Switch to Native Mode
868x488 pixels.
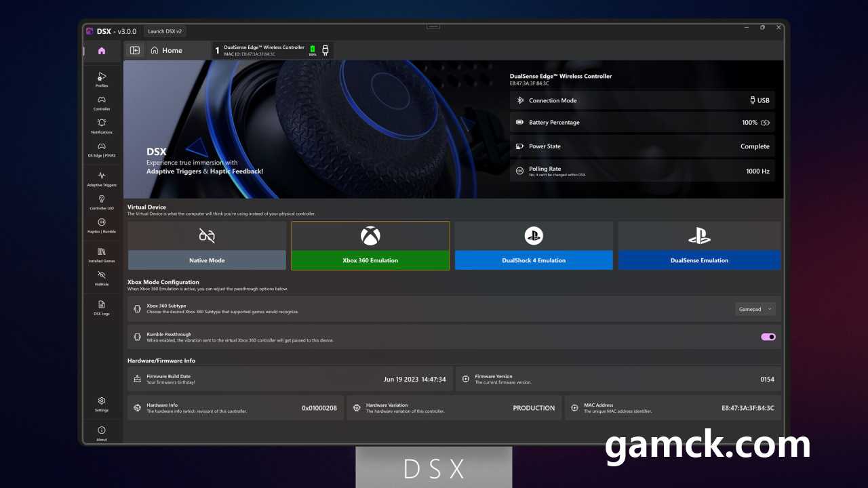point(207,245)
